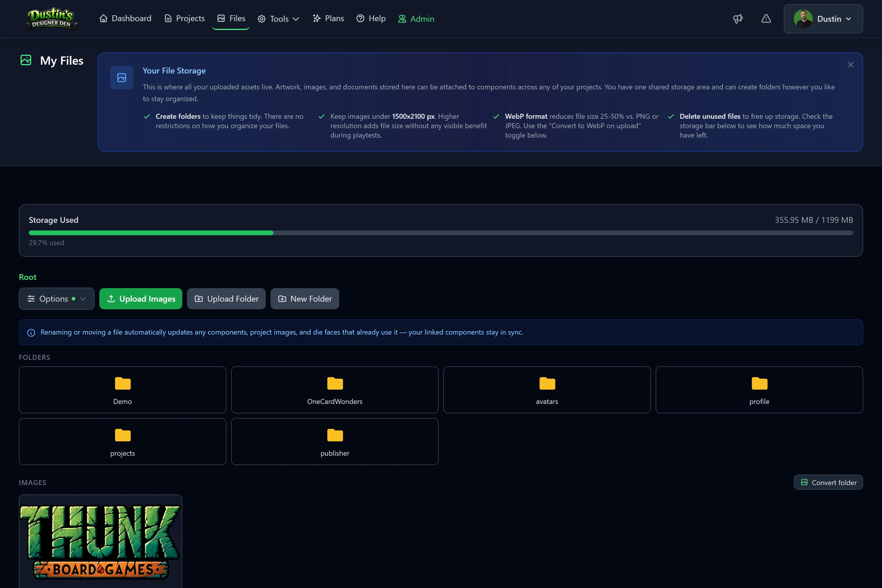The width and height of the screenshot is (882, 588).
Task: Click the FOLDERS section heading
Action: pyautogui.click(x=34, y=358)
